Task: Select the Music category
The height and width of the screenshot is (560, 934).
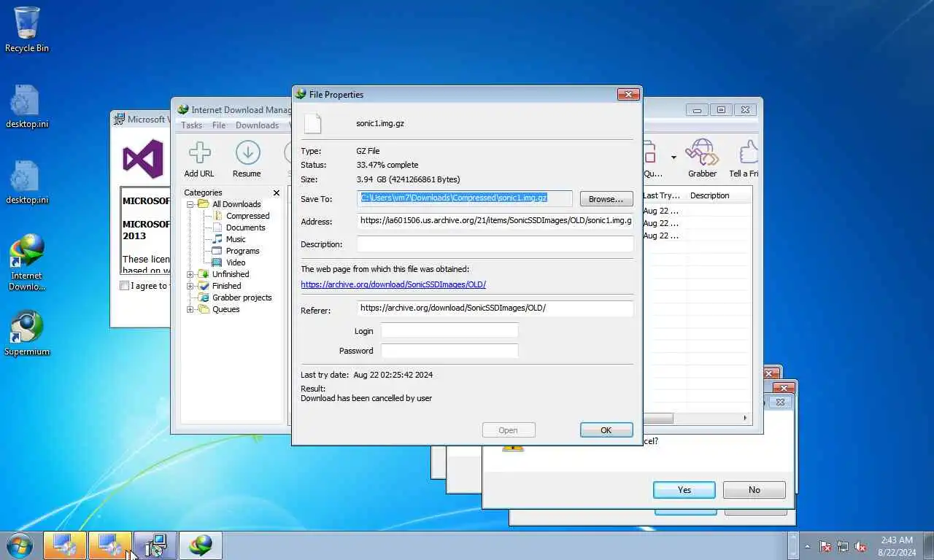Action: pyautogui.click(x=229, y=239)
